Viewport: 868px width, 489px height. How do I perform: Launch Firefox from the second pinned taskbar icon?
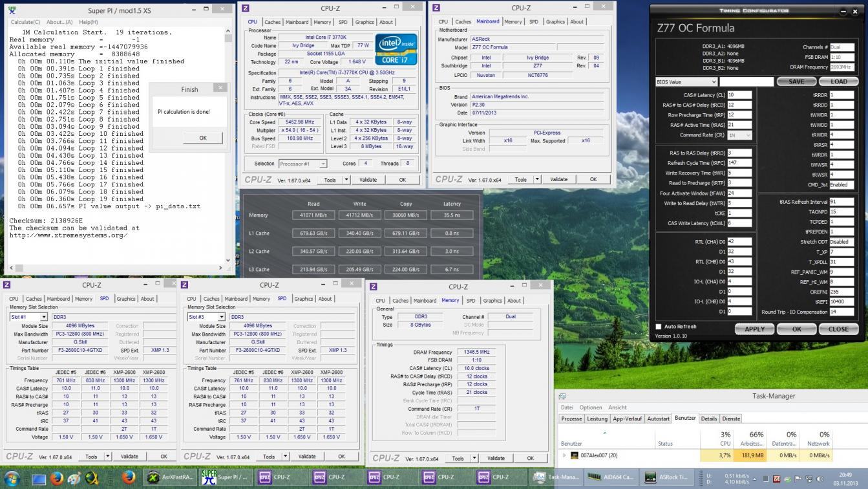[x=128, y=478]
